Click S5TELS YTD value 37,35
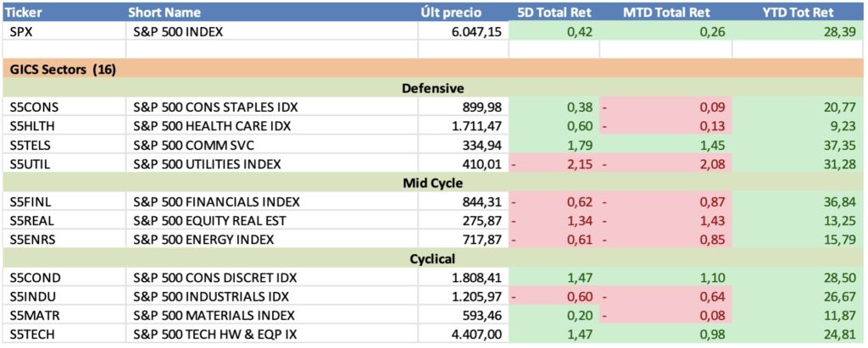 pos(842,145)
